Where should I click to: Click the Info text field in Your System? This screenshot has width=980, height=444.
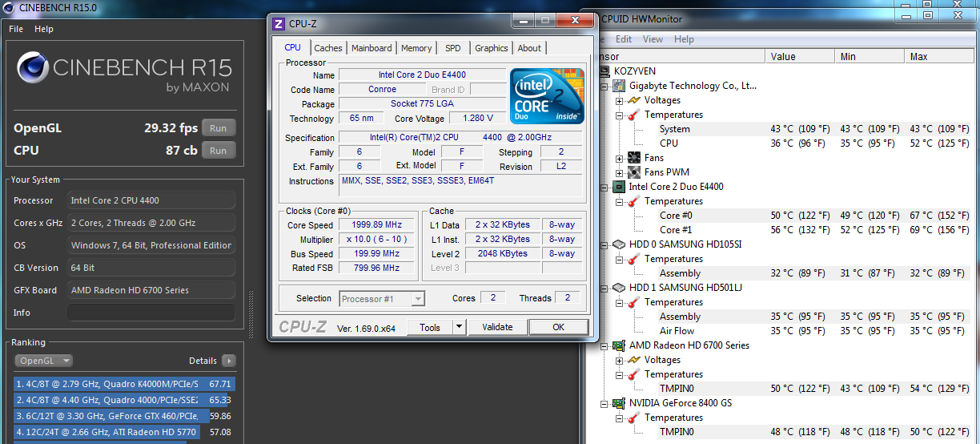coord(151,313)
